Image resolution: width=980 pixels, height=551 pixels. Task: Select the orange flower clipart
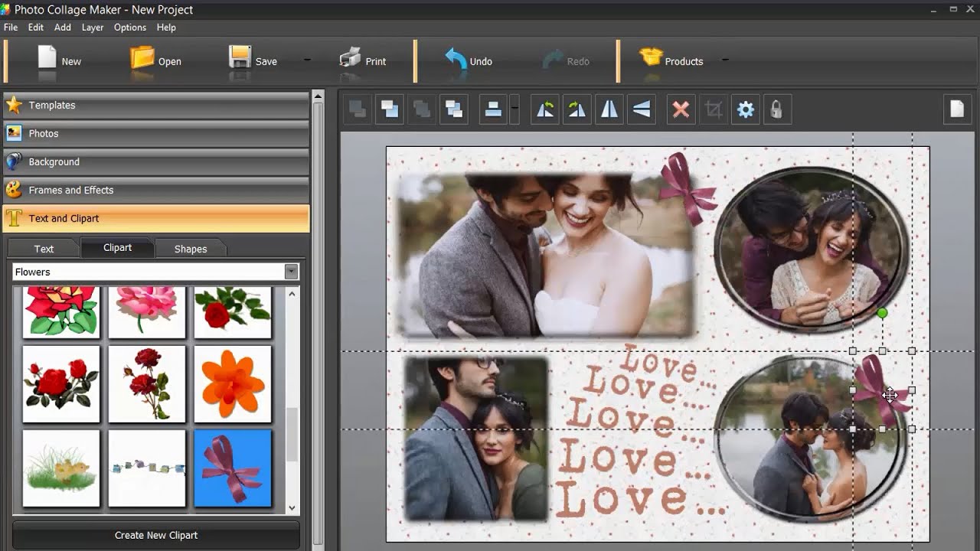pyautogui.click(x=233, y=383)
